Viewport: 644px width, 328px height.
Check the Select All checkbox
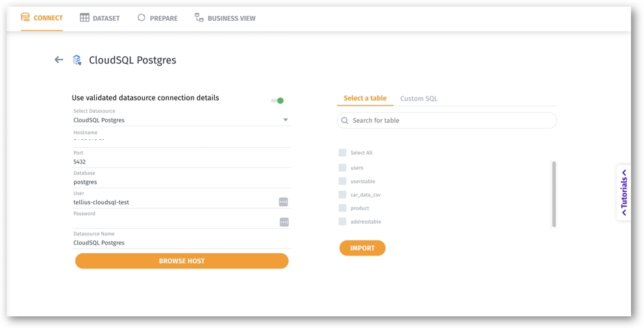point(342,153)
